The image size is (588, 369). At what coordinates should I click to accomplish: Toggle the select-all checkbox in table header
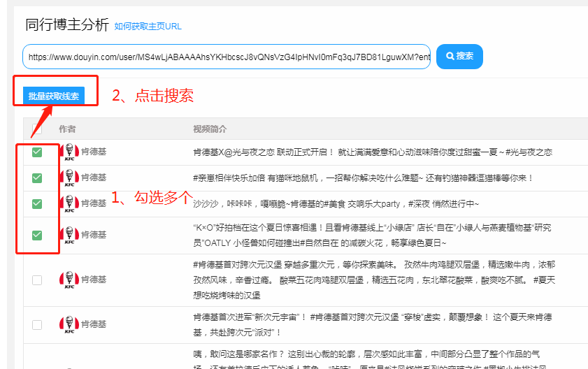click(37, 129)
